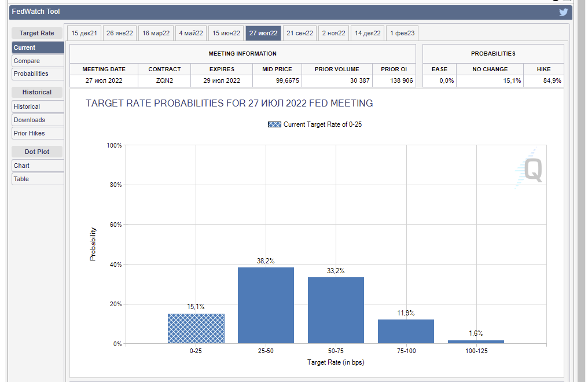Open Prior Hikes view
This screenshot has width=588, height=382.
click(38, 133)
